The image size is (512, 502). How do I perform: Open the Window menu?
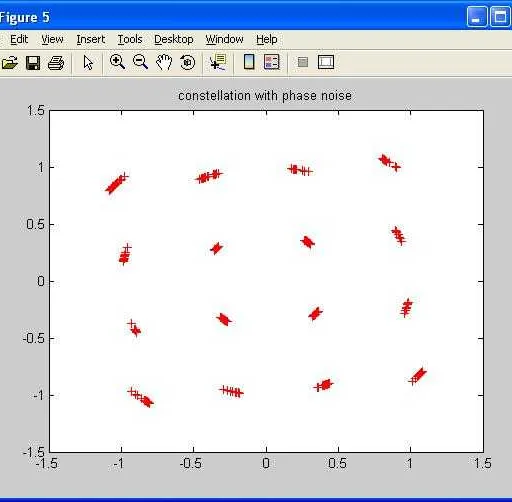(x=224, y=39)
